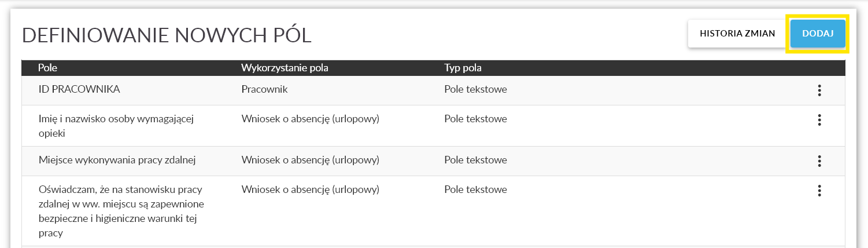The image size is (868, 248).
Task: Open HISTORIA ZMIAN
Action: [737, 34]
